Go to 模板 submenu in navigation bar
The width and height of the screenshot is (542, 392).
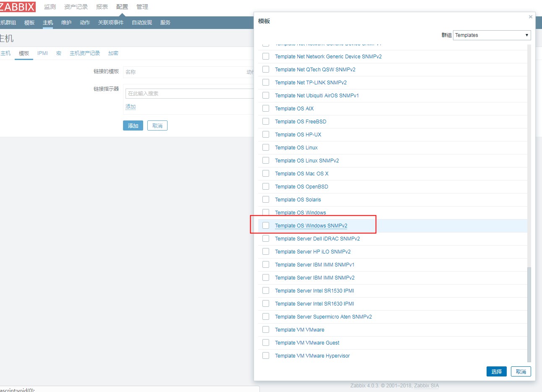29,23
